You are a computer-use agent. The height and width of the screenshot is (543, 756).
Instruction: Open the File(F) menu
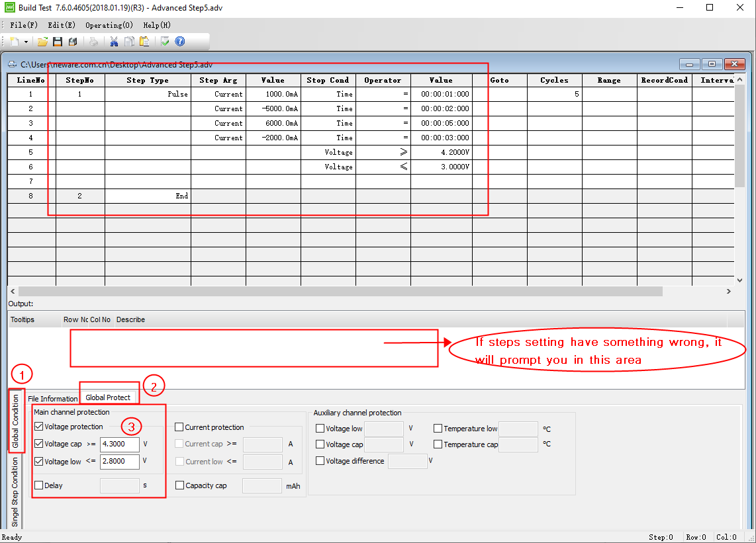[x=24, y=25]
